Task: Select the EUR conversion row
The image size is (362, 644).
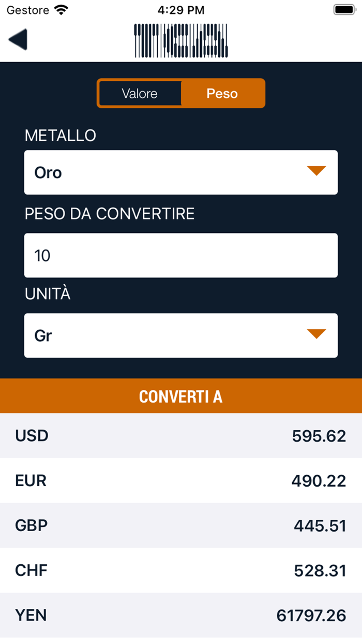Action: 181,480
